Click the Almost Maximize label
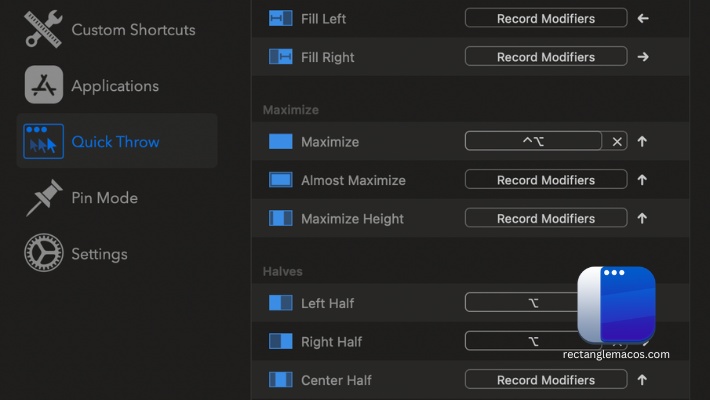The image size is (710, 400). pos(353,180)
